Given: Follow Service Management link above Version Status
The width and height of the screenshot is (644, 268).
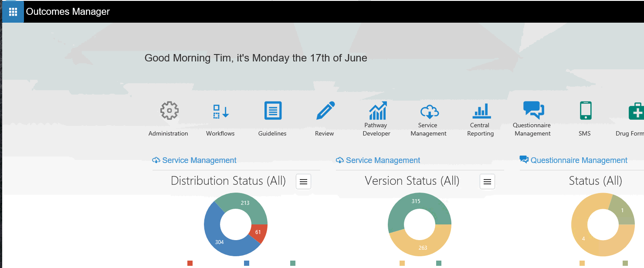Looking at the screenshot, I should 383,160.
